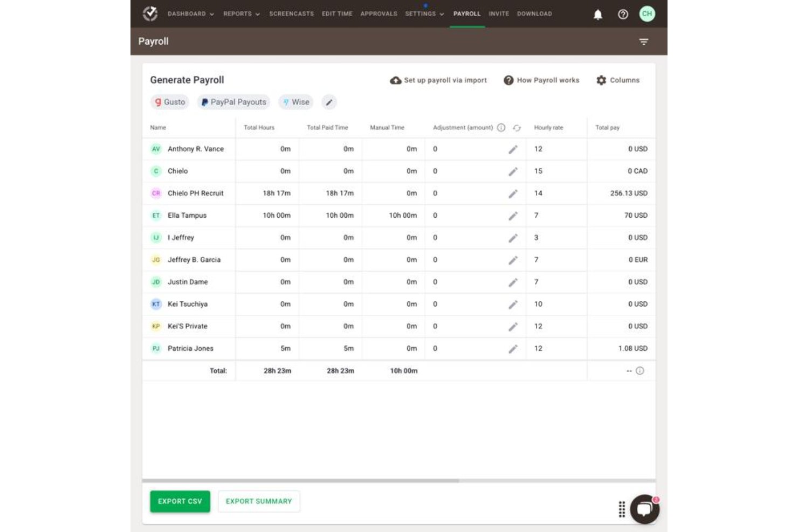Click the Name column header
The width and height of the screenshot is (798, 532).
pyautogui.click(x=158, y=128)
